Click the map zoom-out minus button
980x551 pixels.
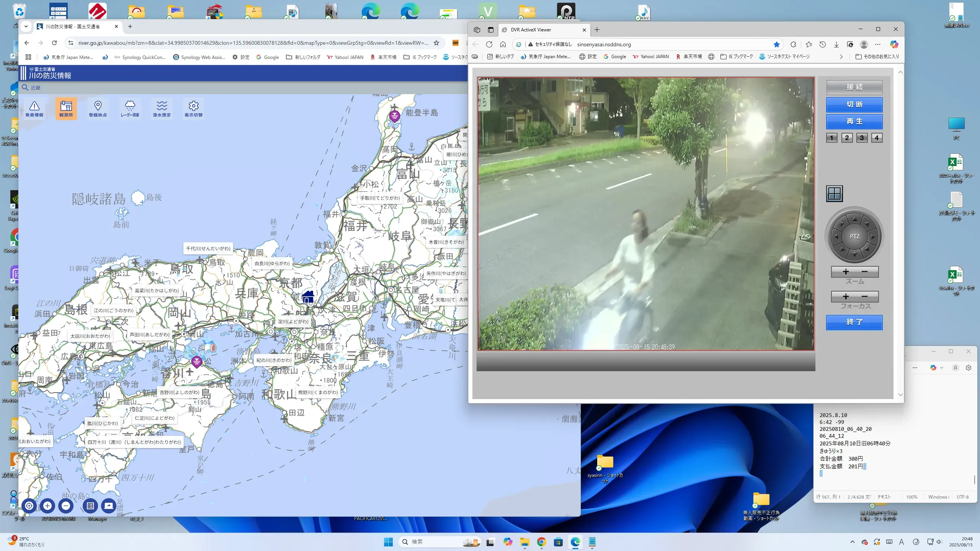coord(66,506)
